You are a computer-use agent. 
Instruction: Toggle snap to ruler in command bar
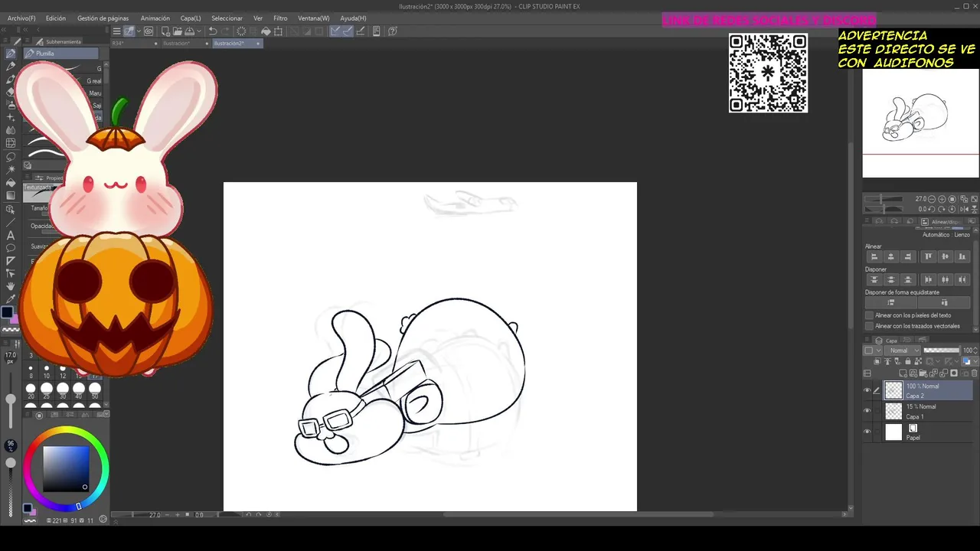pos(335,31)
